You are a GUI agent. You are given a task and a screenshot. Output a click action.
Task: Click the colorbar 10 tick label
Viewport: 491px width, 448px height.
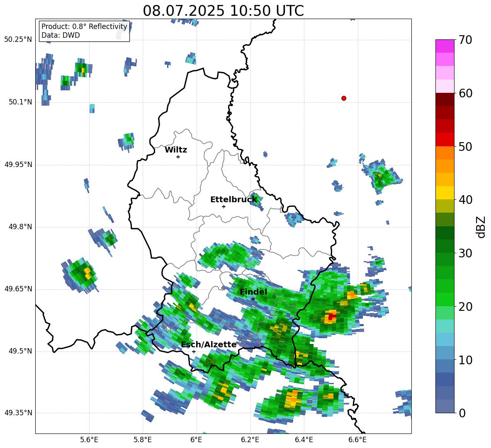point(465,360)
